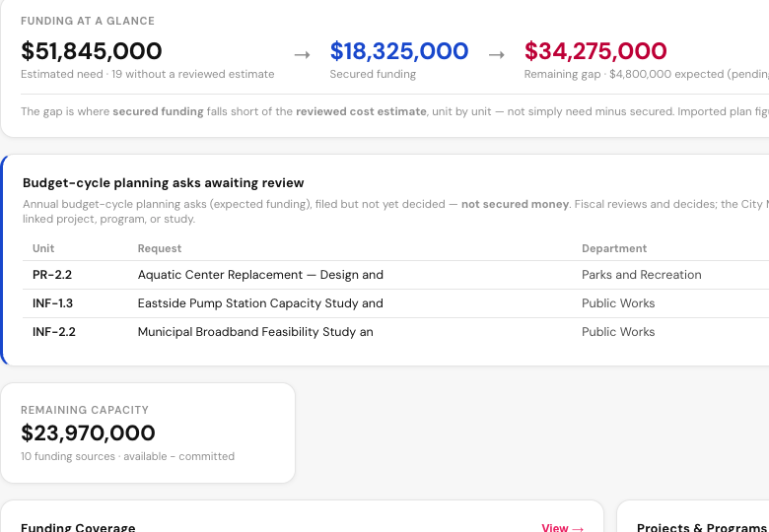Open Eastside Pump Station Capacity Study request
This screenshot has width=769, height=532.
tap(260, 303)
